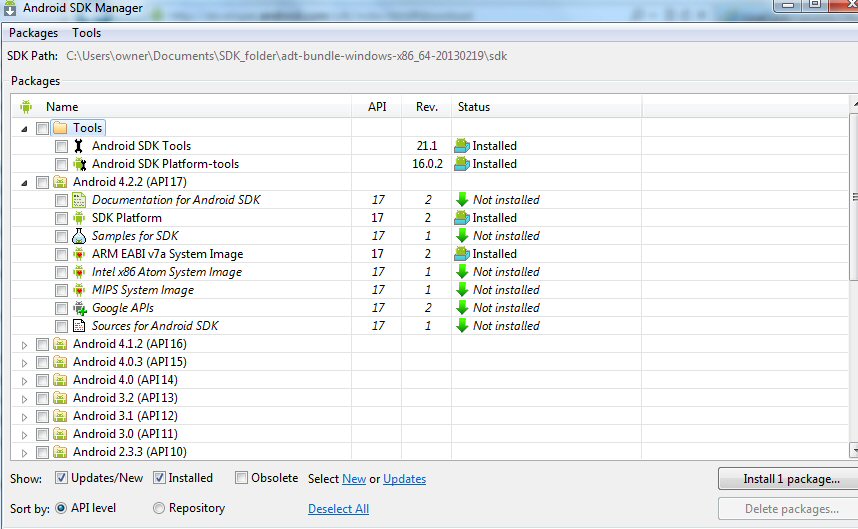Click the Android 4.1.2 (API 16) folder icon

tap(60, 344)
